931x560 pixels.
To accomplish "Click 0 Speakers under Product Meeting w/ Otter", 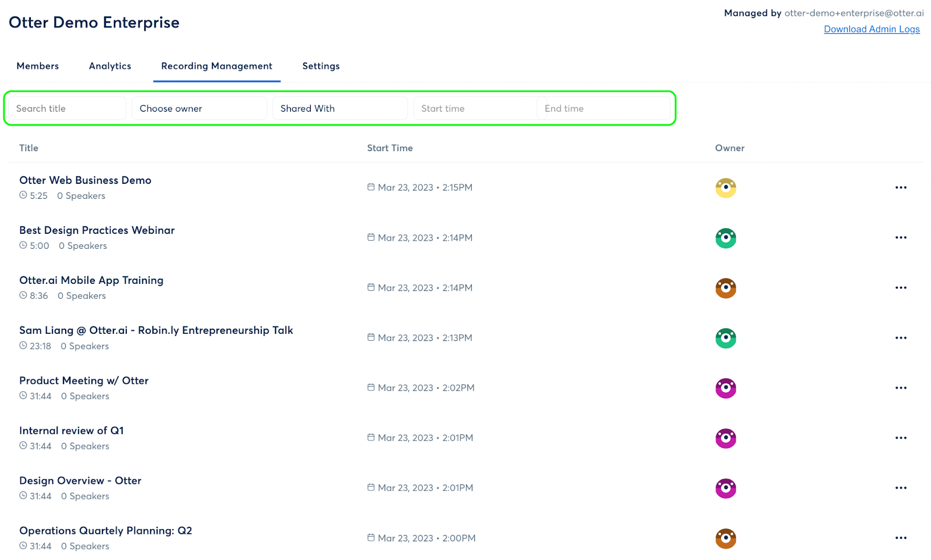I will [x=85, y=396].
